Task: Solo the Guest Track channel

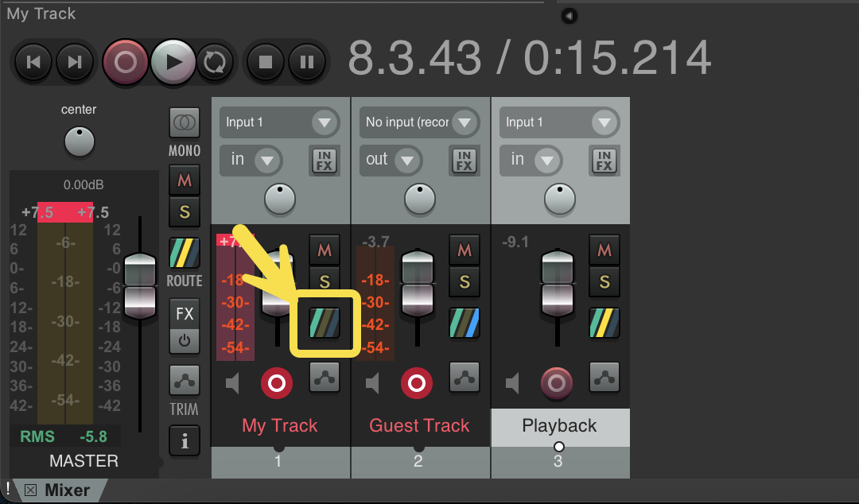Action: [x=464, y=281]
